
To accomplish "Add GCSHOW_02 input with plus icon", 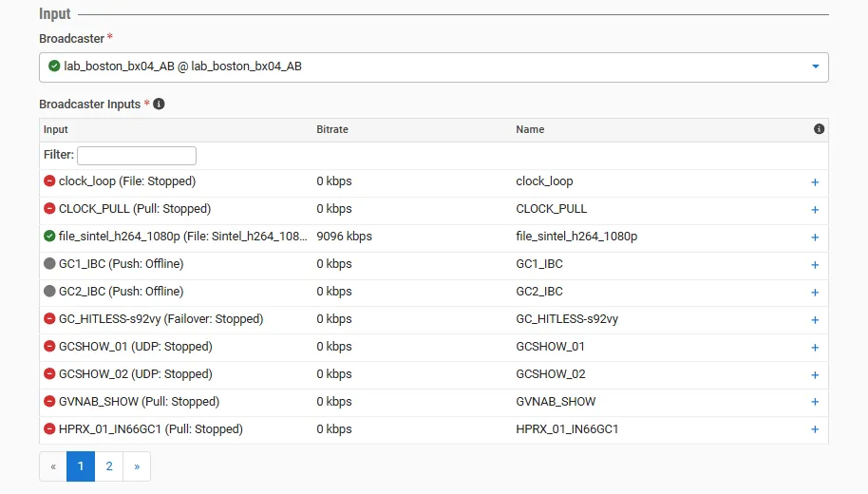I will (815, 375).
